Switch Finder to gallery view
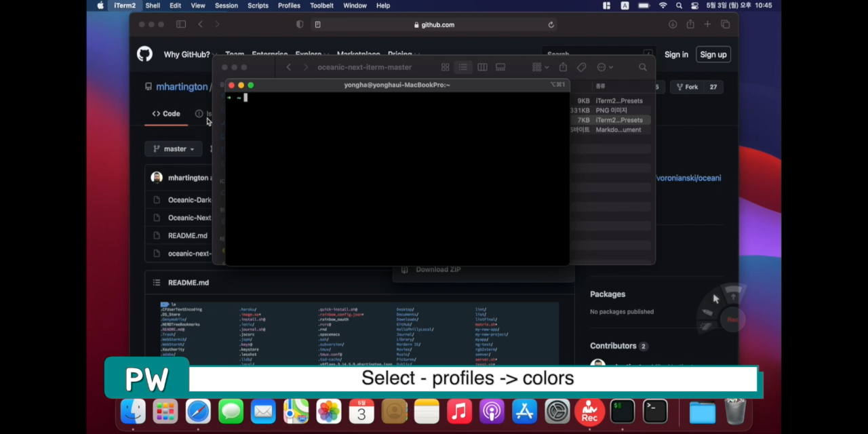 coord(500,67)
